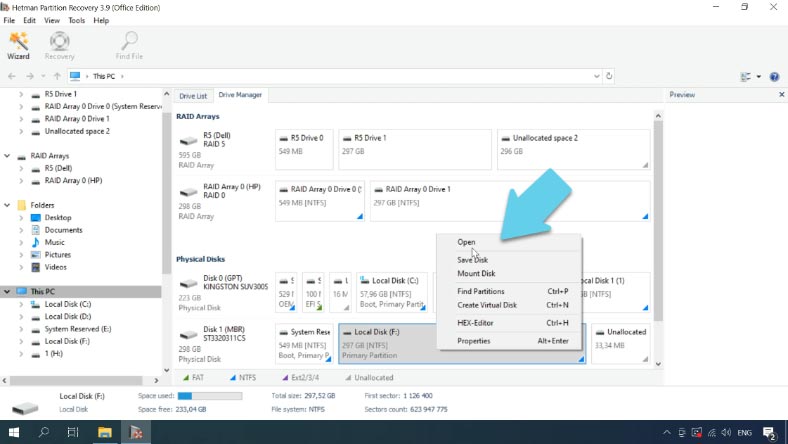Open the Find File tool
Screen dimensions: 788x444
pyautogui.click(x=129, y=46)
